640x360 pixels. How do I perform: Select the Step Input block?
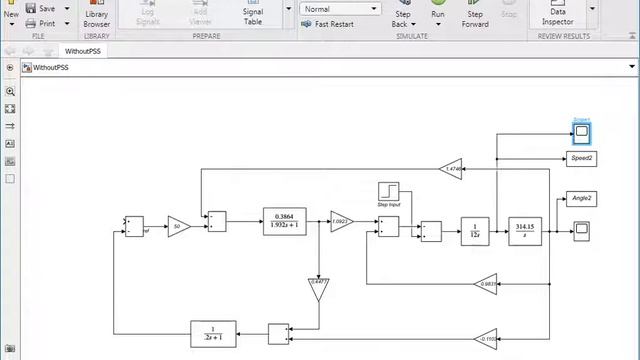(389, 192)
